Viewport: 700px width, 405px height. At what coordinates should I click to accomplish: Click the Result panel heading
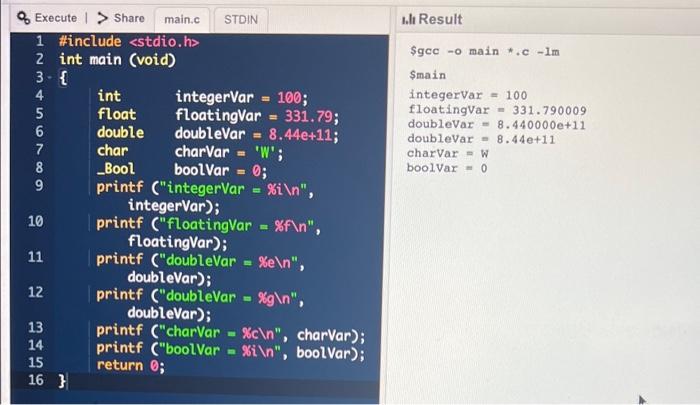(440, 19)
